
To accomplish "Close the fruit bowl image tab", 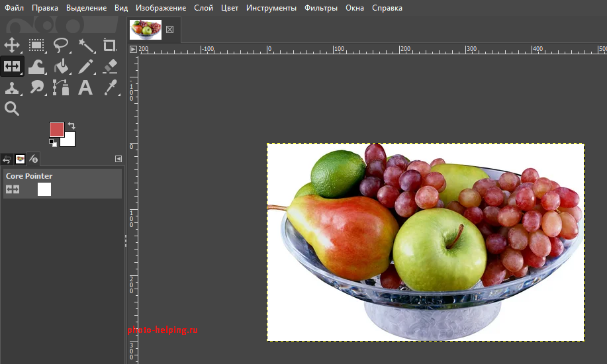I will click(169, 29).
